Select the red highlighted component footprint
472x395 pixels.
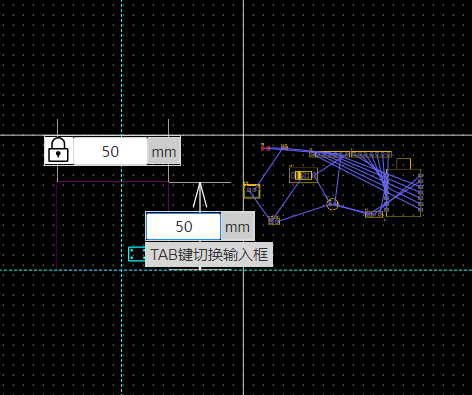pyautogui.click(x=265, y=147)
